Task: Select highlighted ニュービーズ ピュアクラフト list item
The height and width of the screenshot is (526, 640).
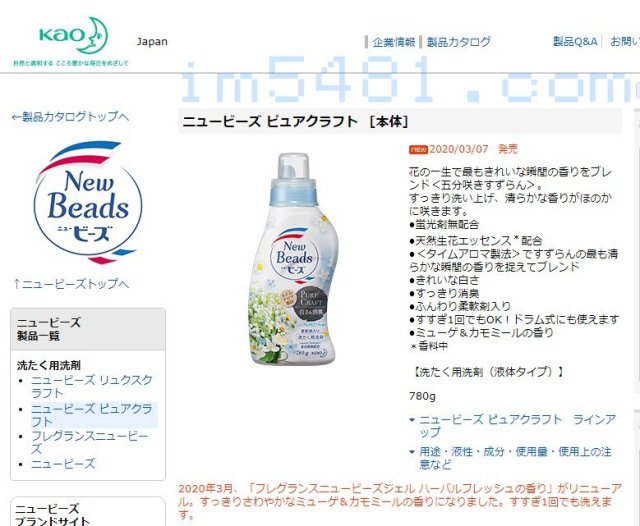Action: pos(92,415)
